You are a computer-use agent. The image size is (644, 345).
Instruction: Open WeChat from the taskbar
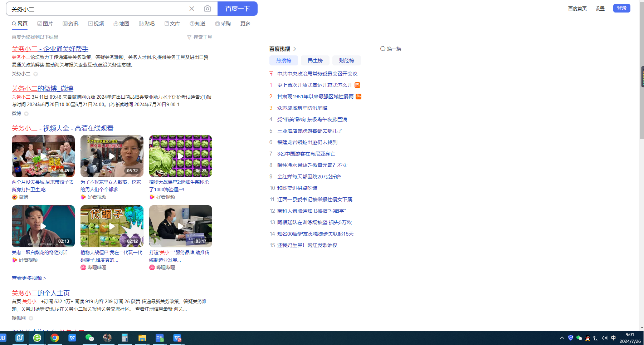(x=90, y=337)
